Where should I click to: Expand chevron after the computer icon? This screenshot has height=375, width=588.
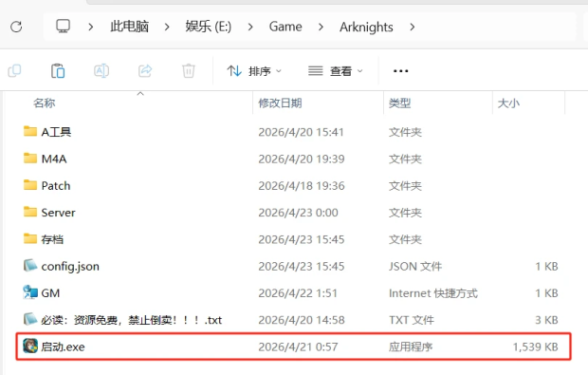(90, 27)
